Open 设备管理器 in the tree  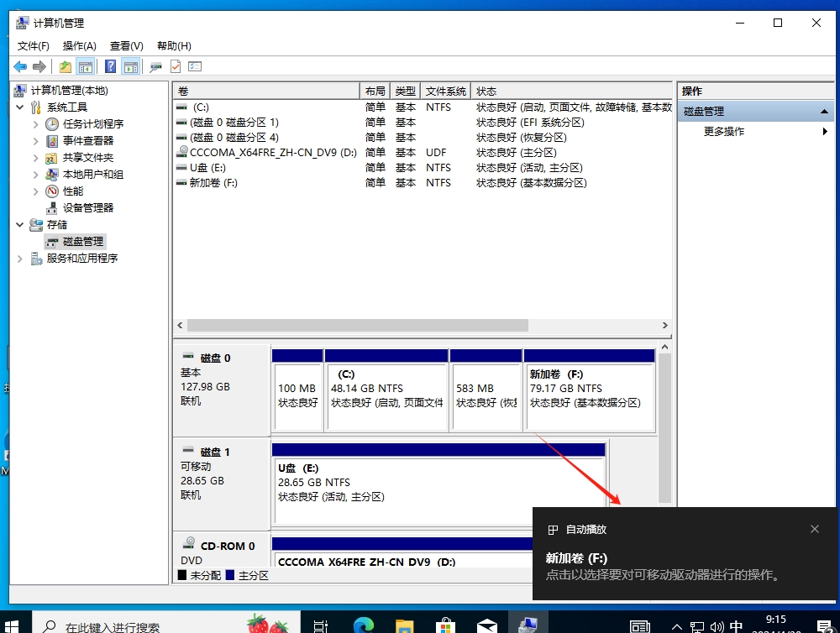(88, 208)
